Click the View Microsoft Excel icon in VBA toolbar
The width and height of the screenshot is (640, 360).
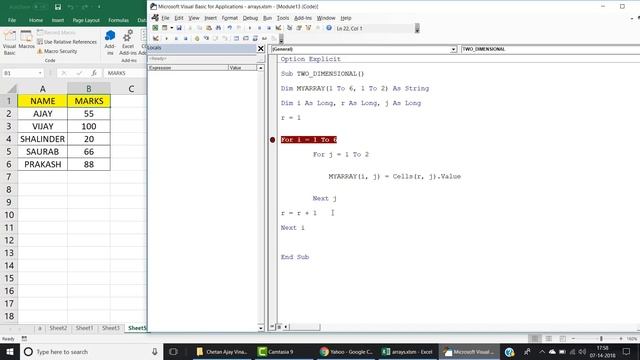[x=156, y=28]
